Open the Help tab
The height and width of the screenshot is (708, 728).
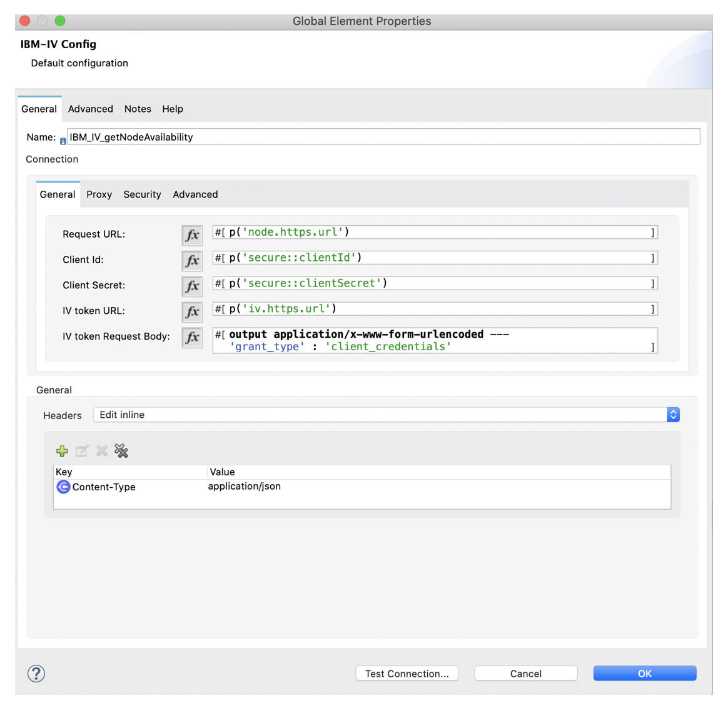point(172,109)
